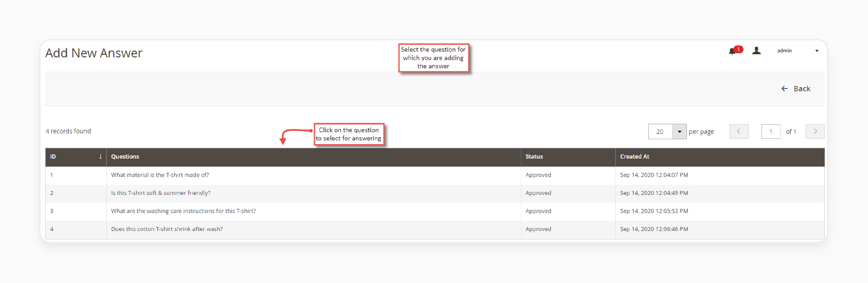Select 'Does this cotton T-shirt shrink after wash?'
This screenshot has height=283, width=868.
click(x=167, y=229)
